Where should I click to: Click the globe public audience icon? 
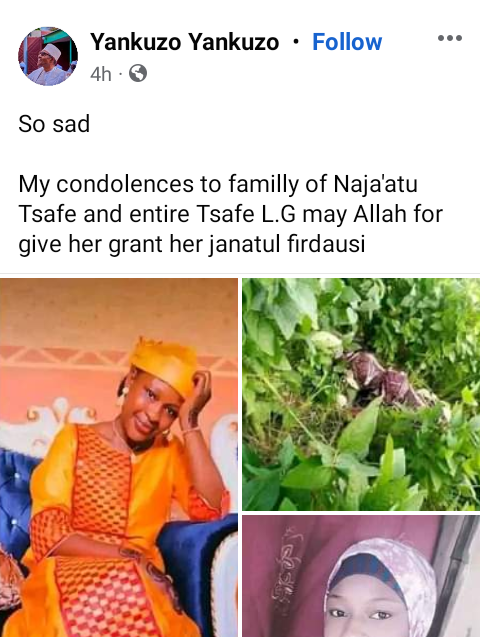[x=138, y=74]
